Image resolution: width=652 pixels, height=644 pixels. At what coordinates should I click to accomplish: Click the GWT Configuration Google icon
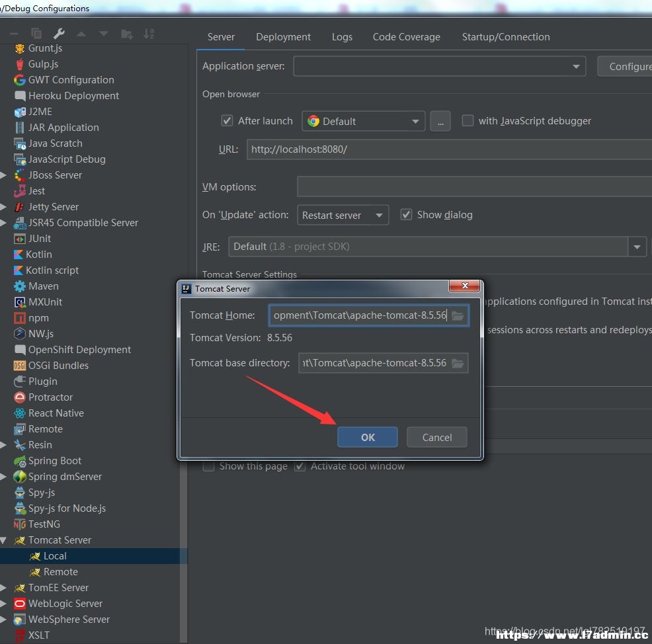(x=20, y=80)
